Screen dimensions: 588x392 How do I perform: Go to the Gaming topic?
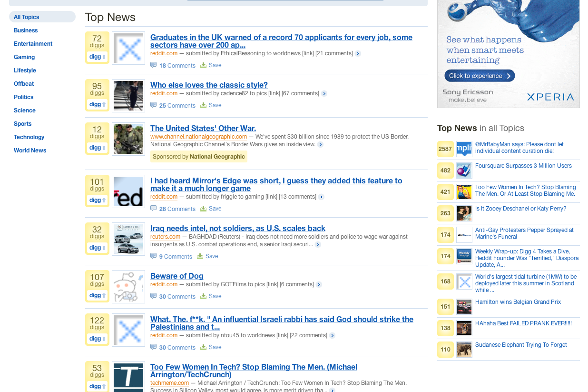click(24, 57)
